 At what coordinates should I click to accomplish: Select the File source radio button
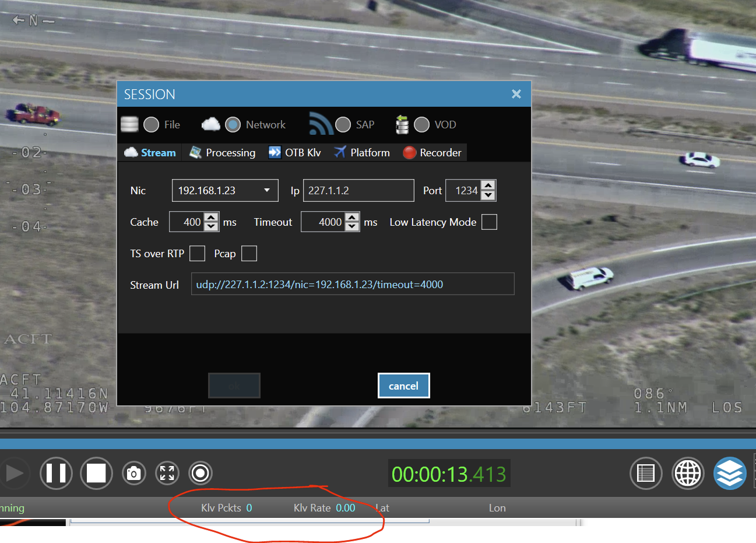click(152, 125)
